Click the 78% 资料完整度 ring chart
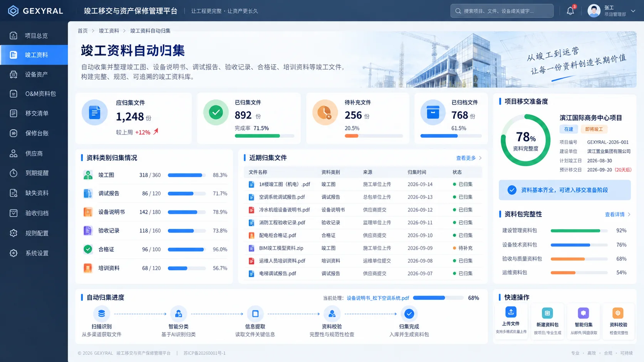The image size is (644, 362). (525, 141)
